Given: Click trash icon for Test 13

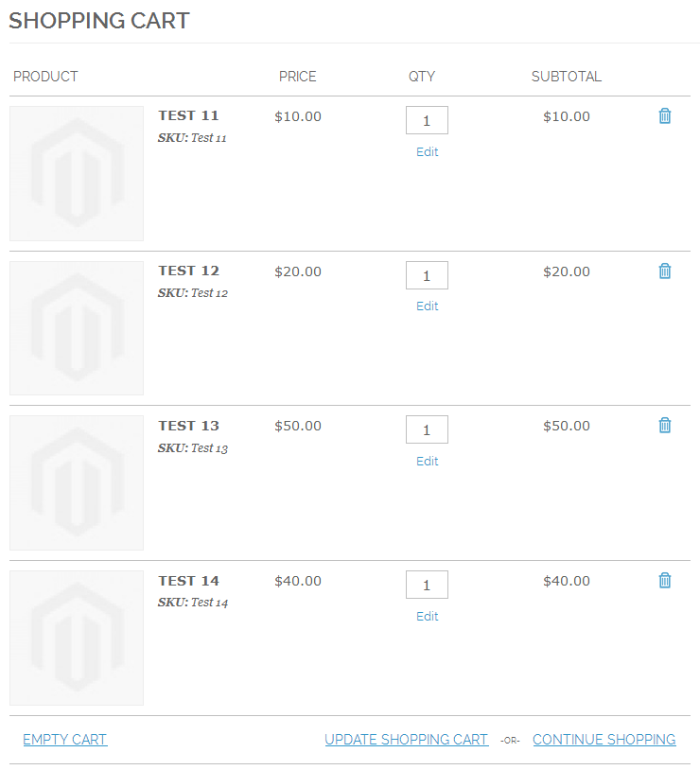Looking at the screenshot, I should coord(665,426).
